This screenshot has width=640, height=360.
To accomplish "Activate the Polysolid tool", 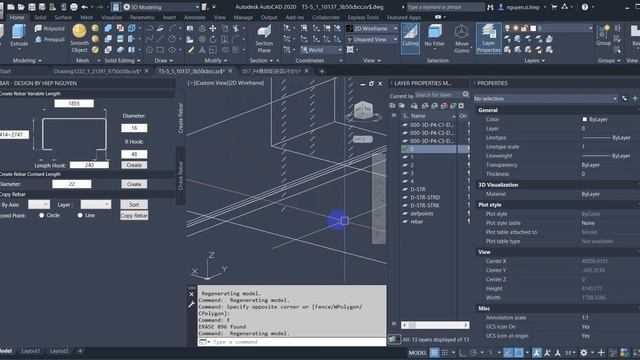I will point(49,29).
